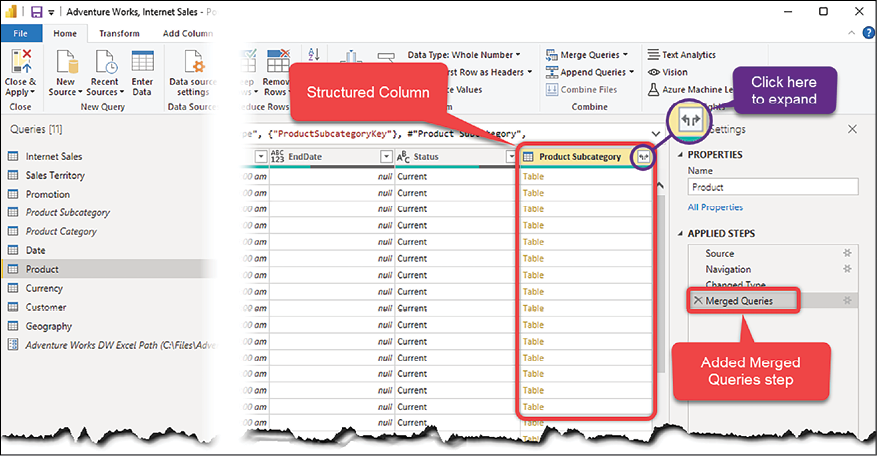This screenshot has width=877, height=456.
Task: Open the All Properties link
Action: point(715,207)
